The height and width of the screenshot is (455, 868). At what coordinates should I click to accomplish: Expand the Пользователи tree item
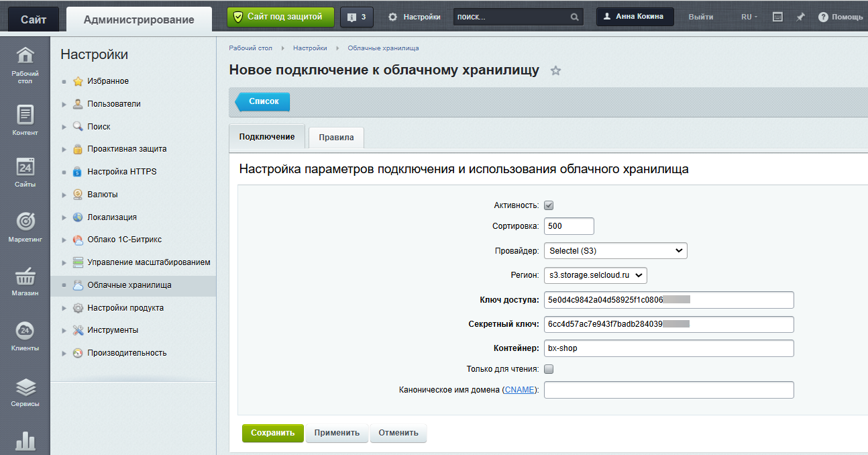(x=64, y=104)
